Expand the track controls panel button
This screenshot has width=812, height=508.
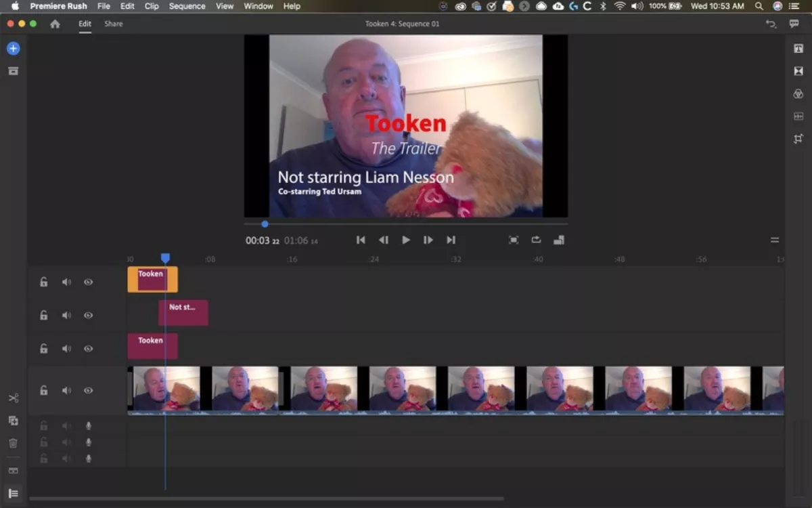pyautogui.click(x=13, y=493)
